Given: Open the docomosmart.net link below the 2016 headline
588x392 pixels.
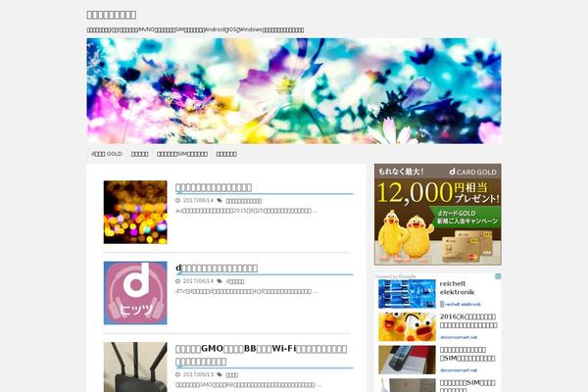Looking at the screenshot, I should (459, 337).
